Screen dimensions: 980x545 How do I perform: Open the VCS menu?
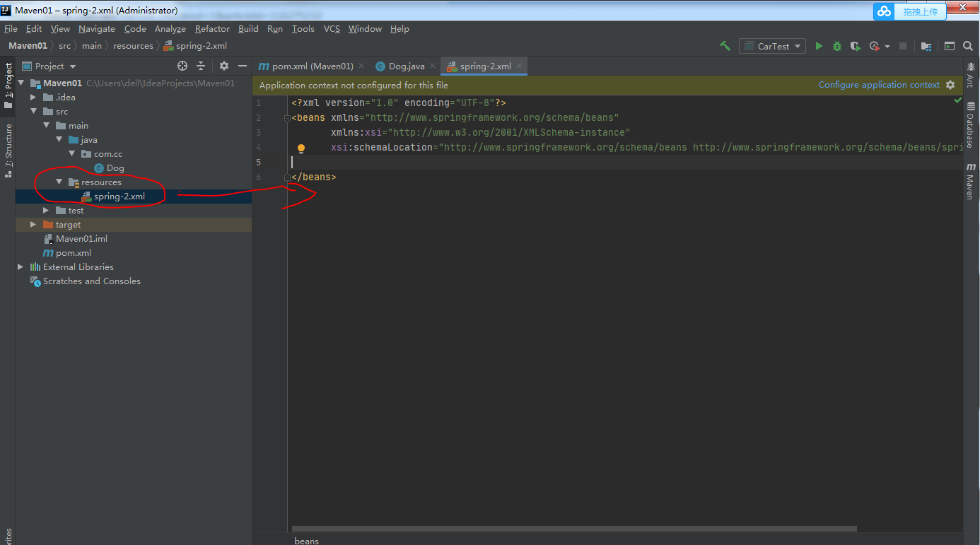click(x=332, y=29)
